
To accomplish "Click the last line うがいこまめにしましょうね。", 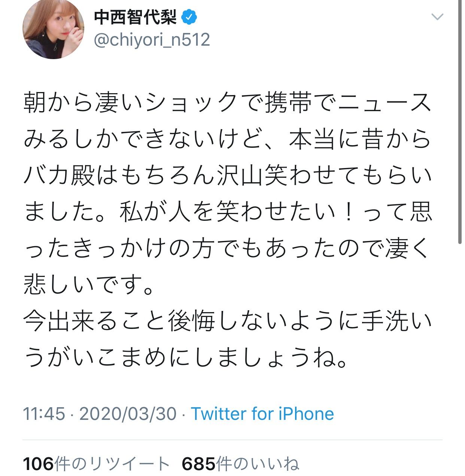I will 186,358.
